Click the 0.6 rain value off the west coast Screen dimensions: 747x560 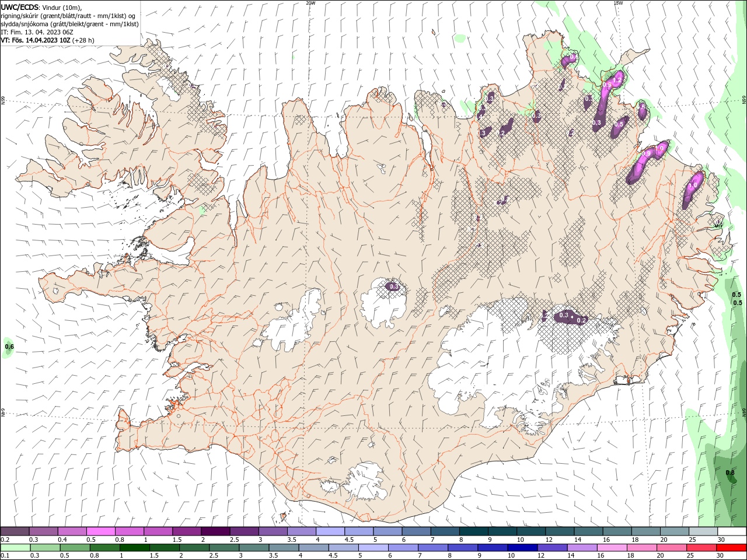pos(9,347)
